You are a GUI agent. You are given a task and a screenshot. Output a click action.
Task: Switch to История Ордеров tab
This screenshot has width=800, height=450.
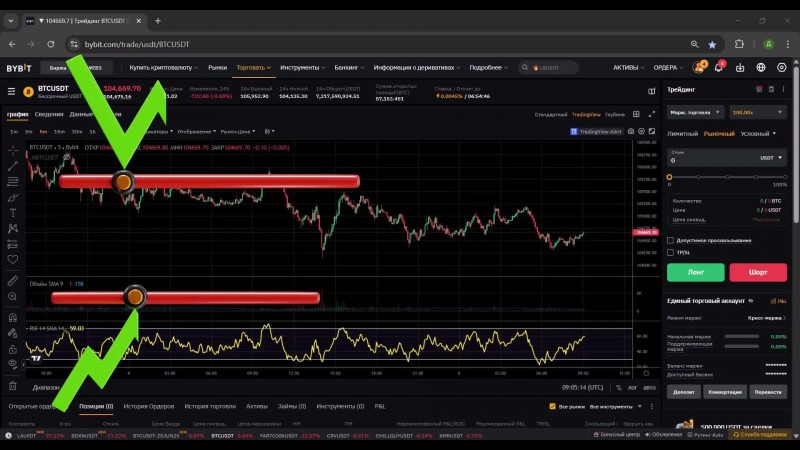pos(148,406)
